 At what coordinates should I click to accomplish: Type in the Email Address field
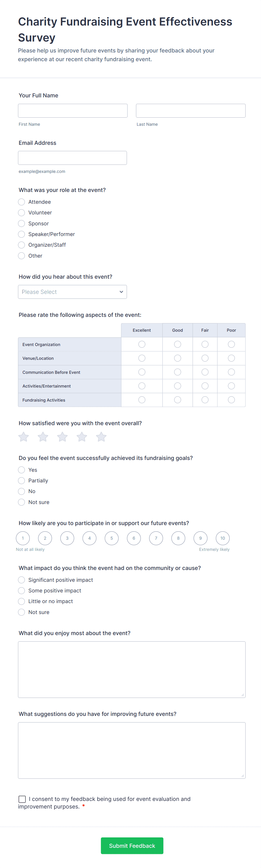(x=72, y=158)
